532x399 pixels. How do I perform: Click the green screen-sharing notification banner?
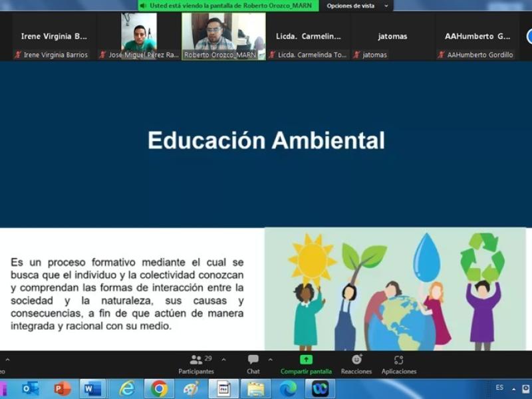(227, 6)
